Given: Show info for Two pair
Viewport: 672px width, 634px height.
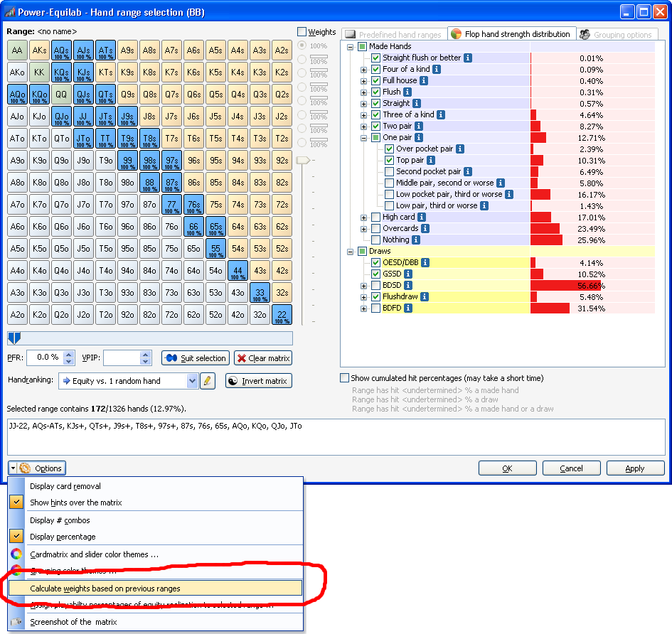Looking at the screenshot, I should (x=419, y=126).
